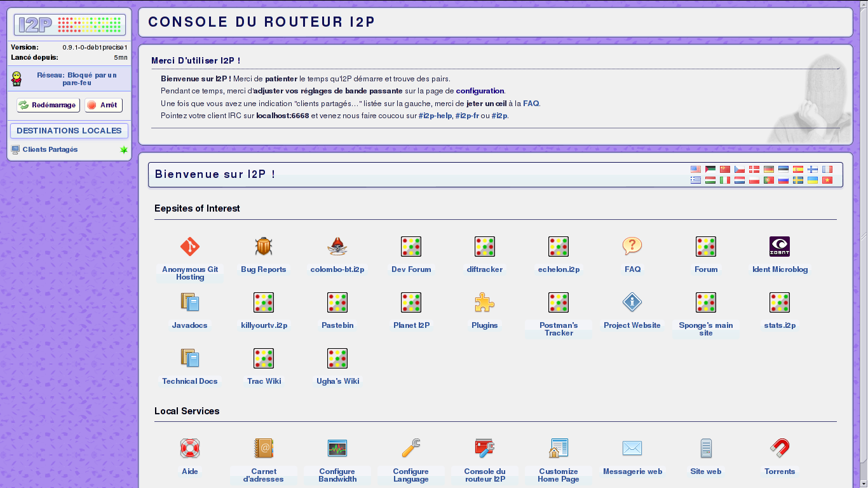Switch language with the Italian flag
This screenshot has width=868, height=488.
725,180
